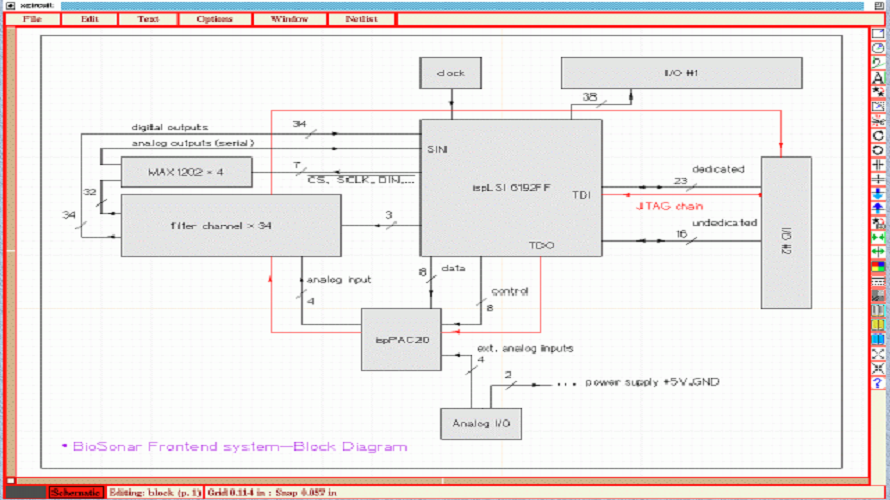
Task: Click the 'digital outputs' label
Action: coord(170,127)
